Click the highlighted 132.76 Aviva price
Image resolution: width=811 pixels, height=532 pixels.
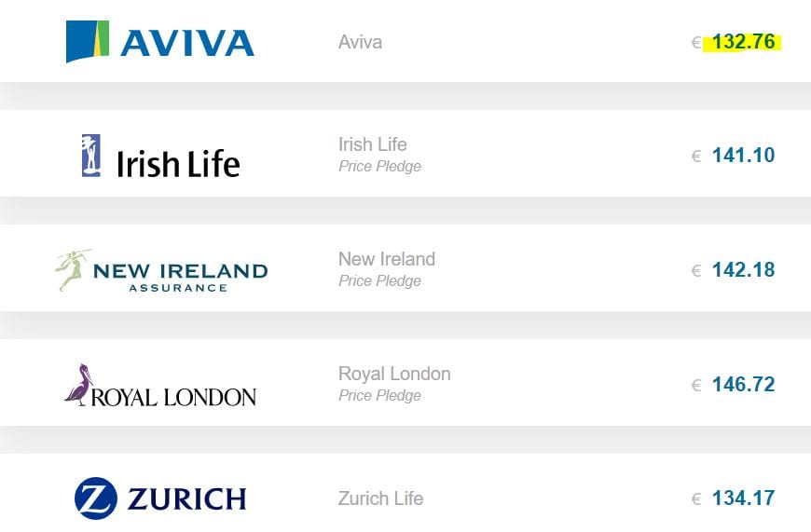coord(743,42)
